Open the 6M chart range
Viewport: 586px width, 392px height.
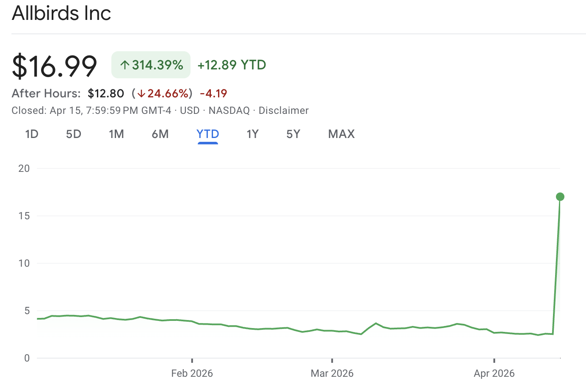[160, 134]
